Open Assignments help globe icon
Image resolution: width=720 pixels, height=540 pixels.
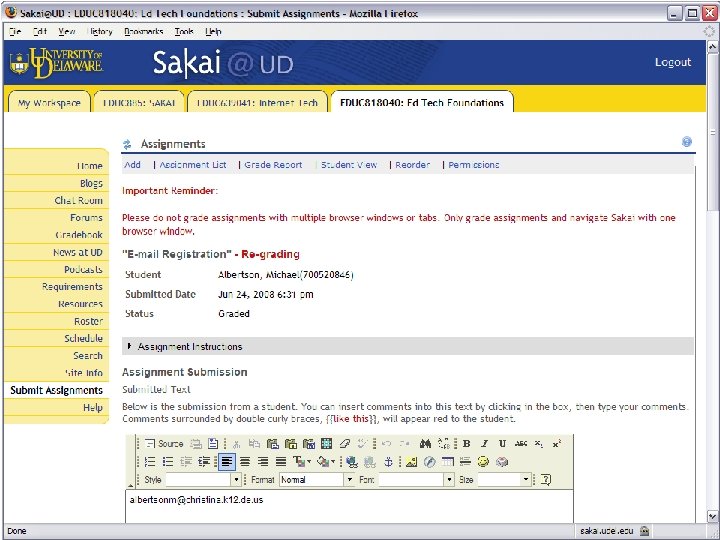click(x=686, y=142)
